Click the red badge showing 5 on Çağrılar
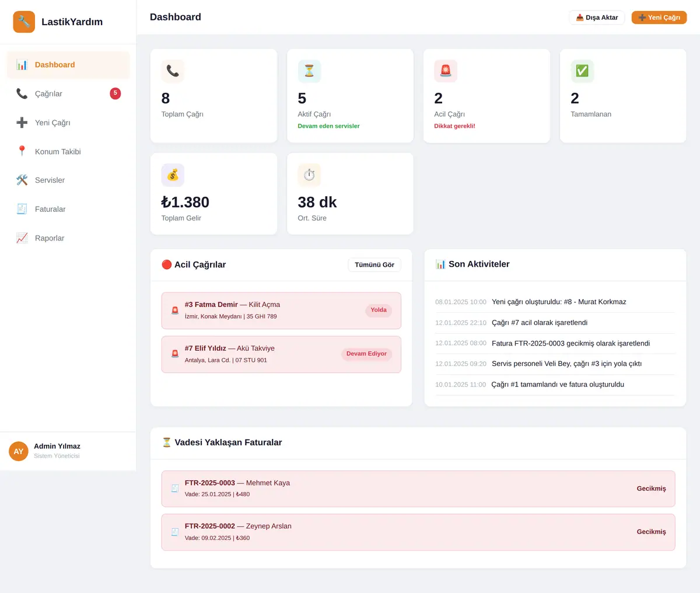 point(116,93)
